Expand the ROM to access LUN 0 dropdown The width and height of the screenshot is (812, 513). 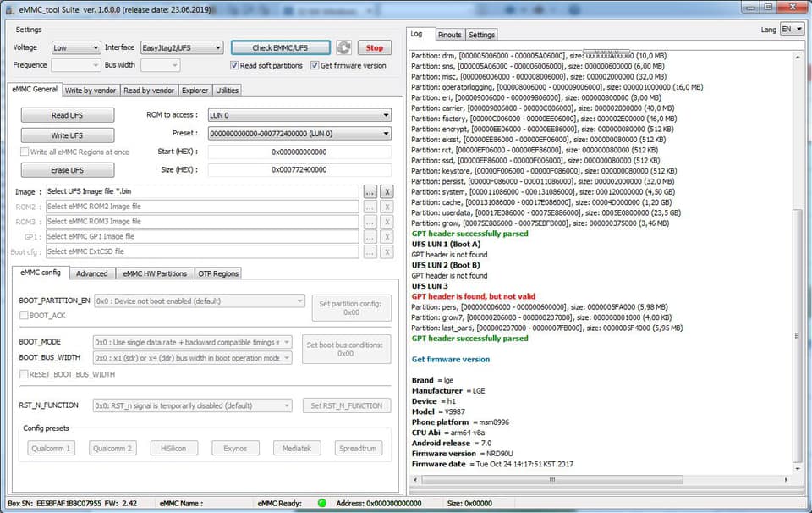[x=299, y=115]
